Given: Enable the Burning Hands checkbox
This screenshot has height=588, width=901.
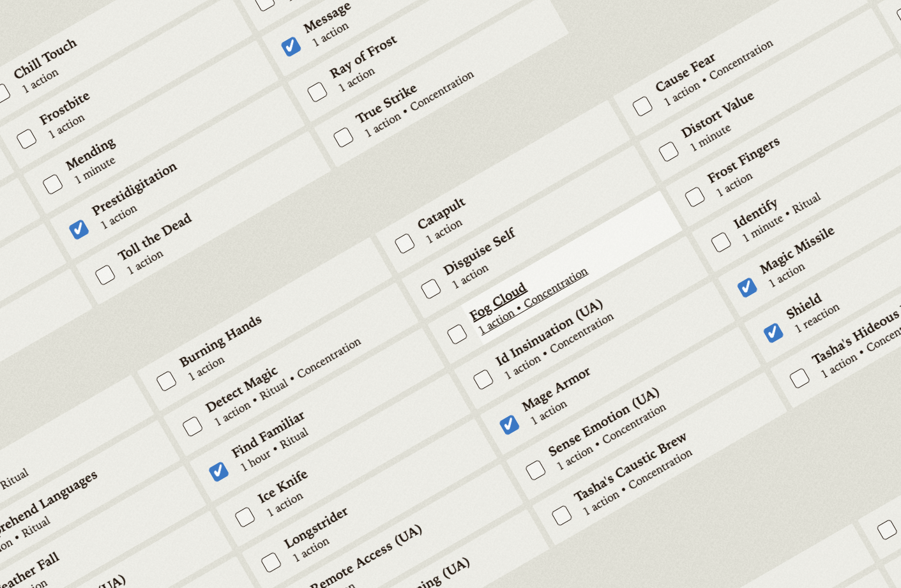Looking at the screenshot, I should 166,381.
